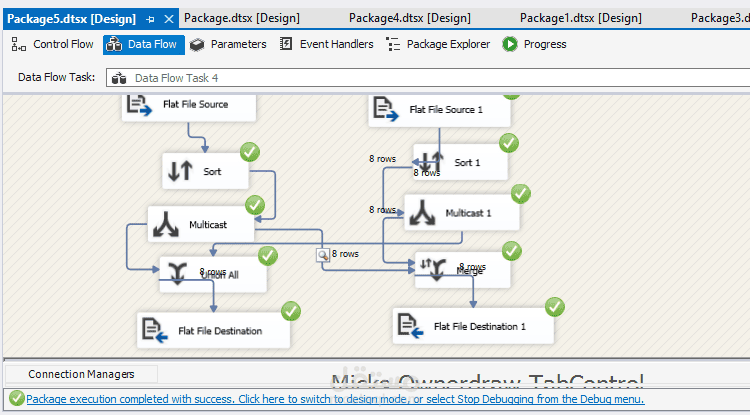750x415 pixels.
Task: Open Package1.dtsx [Design] document tab
Action: pyautogui.click(x=581, y=18)
